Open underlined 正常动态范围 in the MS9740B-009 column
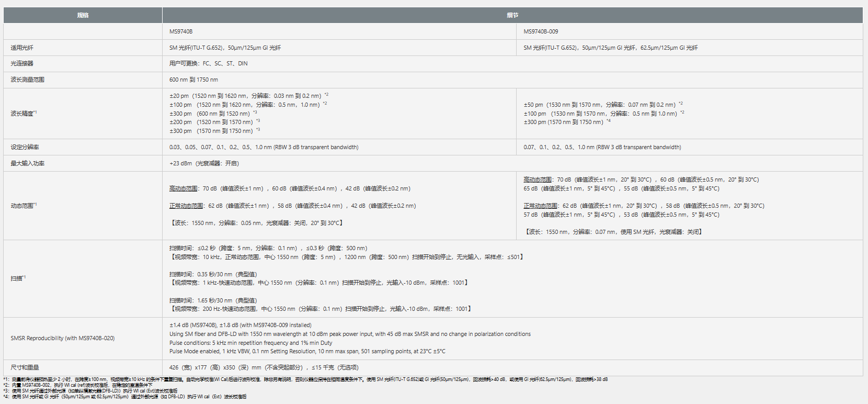Viewport: 868px width, 404px height. coord(541,206)
